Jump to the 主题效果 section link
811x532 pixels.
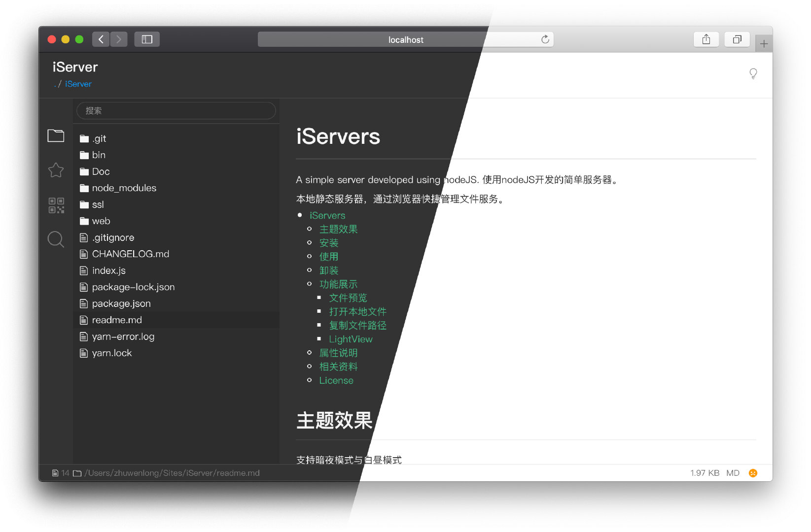click(x=338, y=229)
